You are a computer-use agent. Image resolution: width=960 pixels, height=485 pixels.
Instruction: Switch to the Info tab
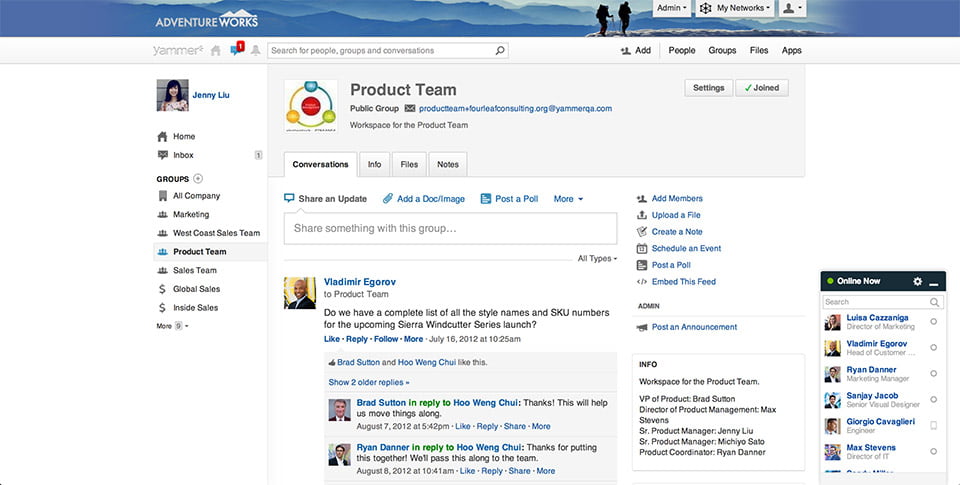coord(374,164)
